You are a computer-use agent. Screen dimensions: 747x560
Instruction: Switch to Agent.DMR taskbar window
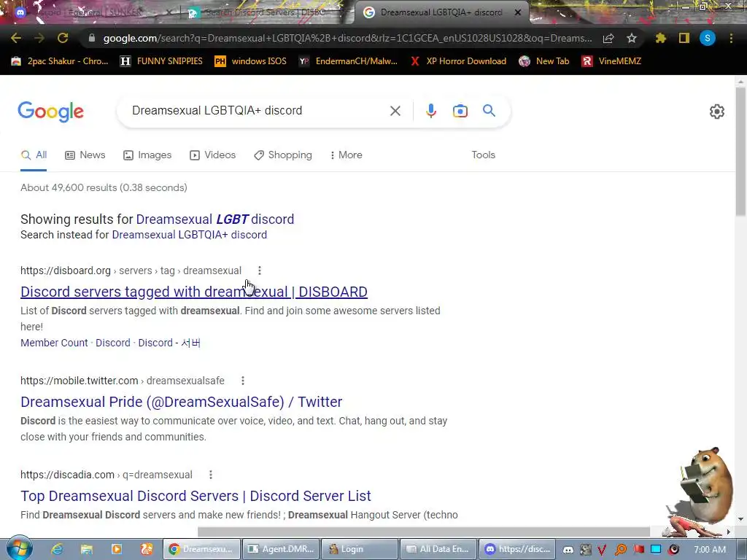click(281, 549)
